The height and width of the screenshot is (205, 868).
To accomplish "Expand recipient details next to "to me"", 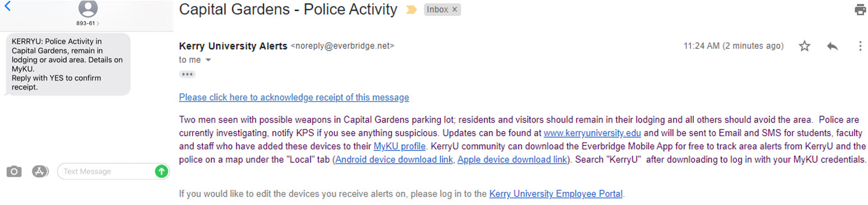I will point(208,60).
